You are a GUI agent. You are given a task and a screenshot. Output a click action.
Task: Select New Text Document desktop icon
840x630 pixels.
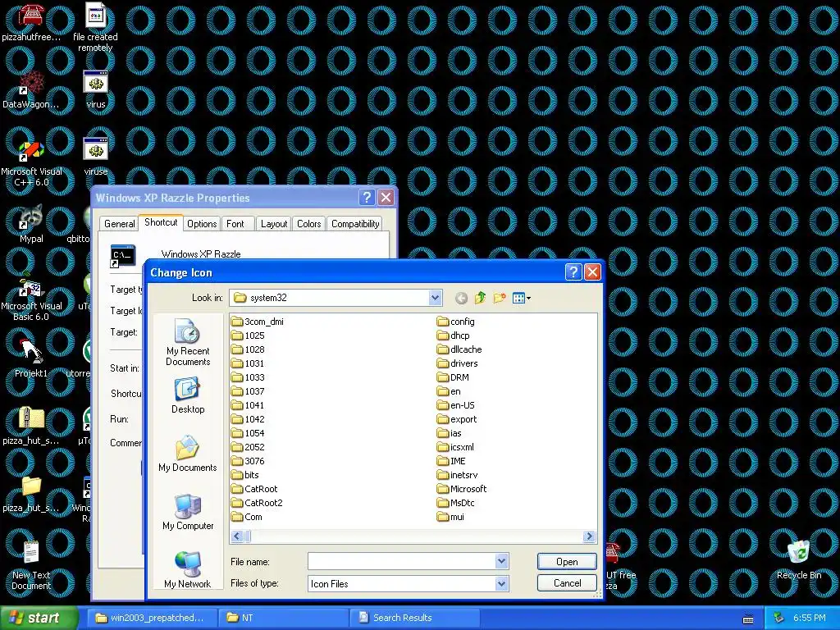point(31,566)
